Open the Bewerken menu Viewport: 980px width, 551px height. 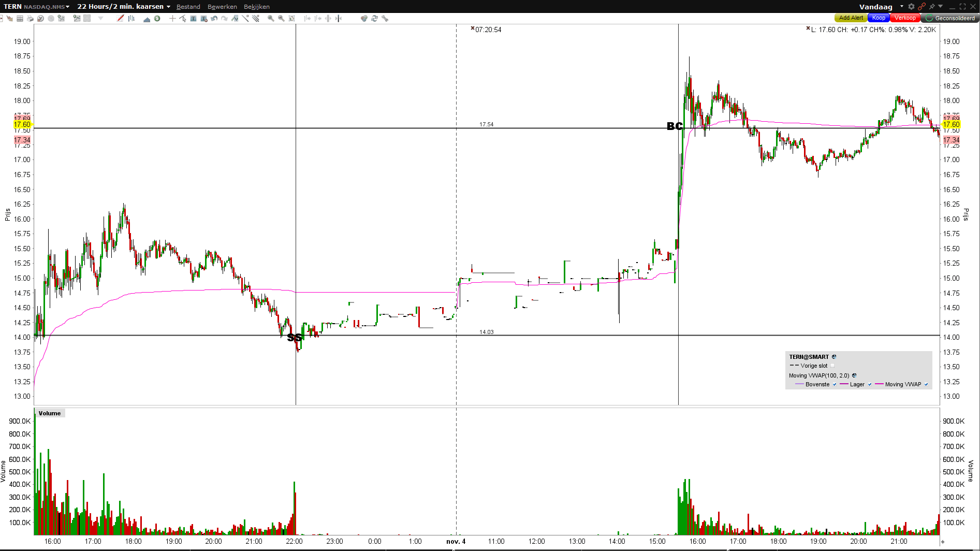(x=222, y=7)
